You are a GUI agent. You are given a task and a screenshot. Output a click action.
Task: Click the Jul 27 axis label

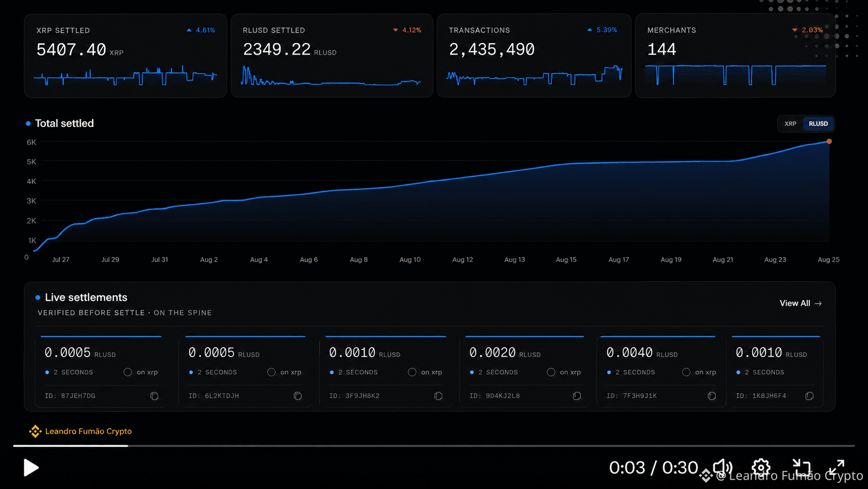tap(61, 260)
